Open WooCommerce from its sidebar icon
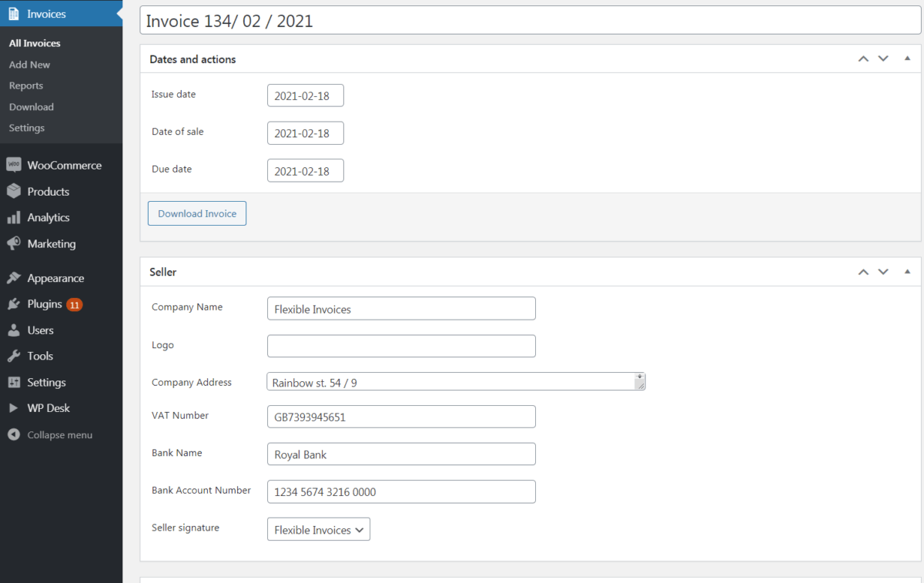Image resolution: width=924 pixels, height=583 pixels. click(x=14, y=164)
